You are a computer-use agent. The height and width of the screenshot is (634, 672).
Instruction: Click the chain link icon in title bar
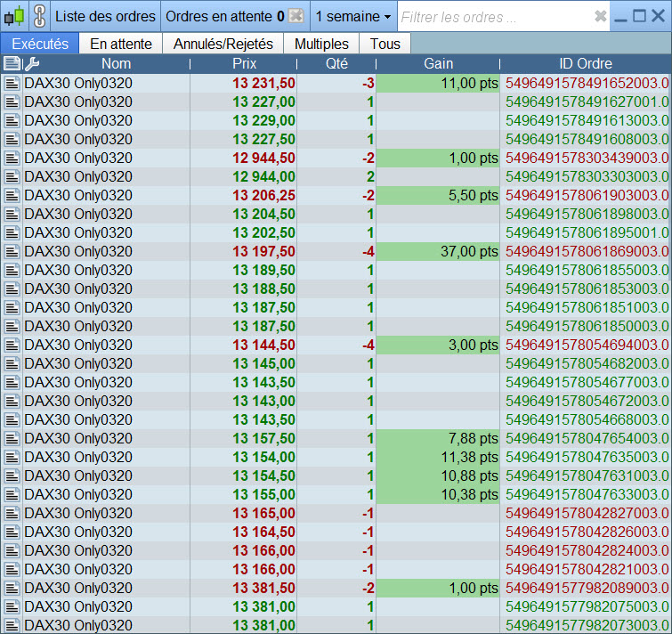point(39,16)
